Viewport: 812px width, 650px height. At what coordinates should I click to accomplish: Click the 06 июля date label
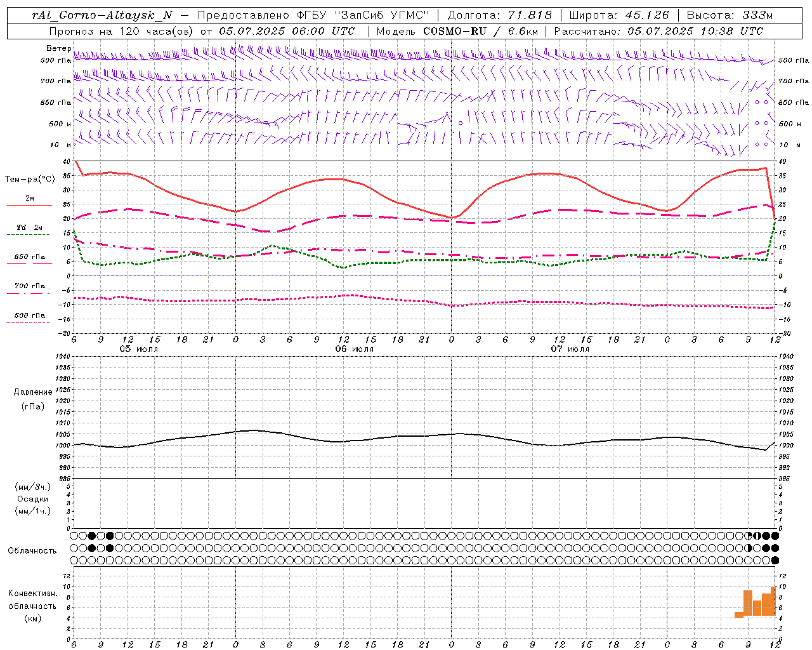click(x=354, y=349)
